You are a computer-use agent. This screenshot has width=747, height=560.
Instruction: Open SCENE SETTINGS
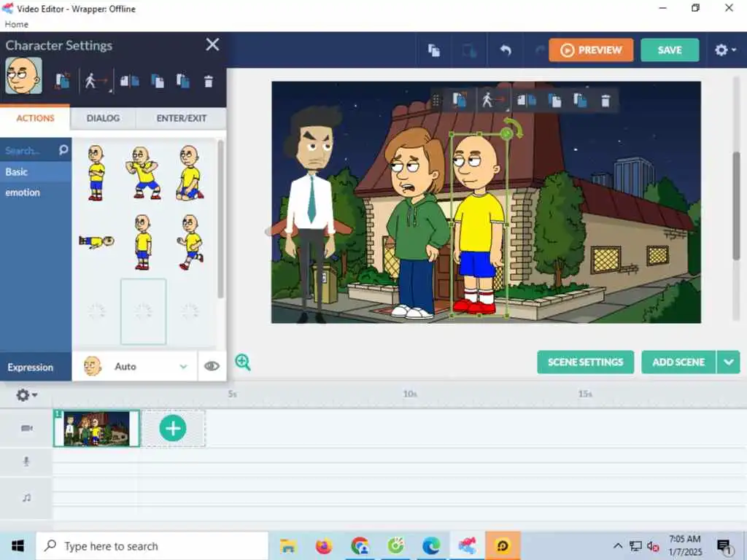[x=585, y=362]
